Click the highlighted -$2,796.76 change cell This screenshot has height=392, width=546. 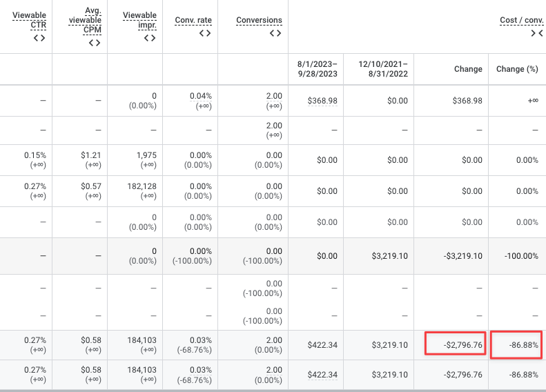point(455,344)
